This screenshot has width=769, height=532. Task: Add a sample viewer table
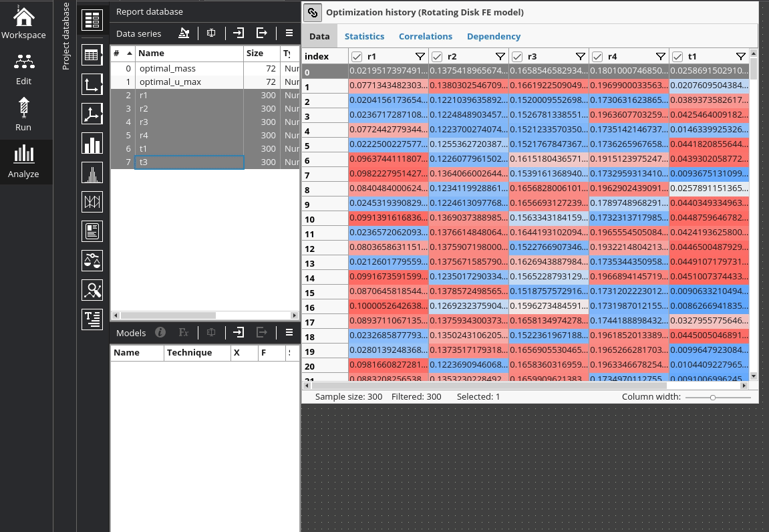92,55
